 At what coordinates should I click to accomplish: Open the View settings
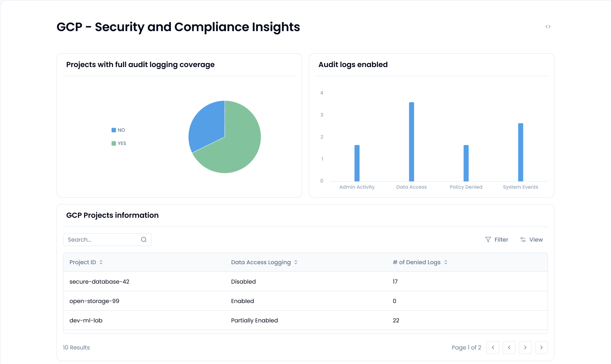coord(531,240)
